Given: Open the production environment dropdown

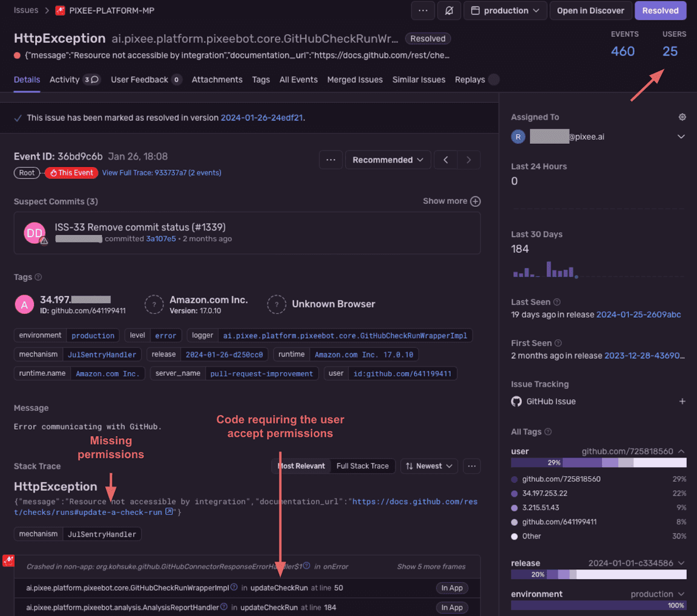Looking at the screenshot, I should (x=505, y=11).
